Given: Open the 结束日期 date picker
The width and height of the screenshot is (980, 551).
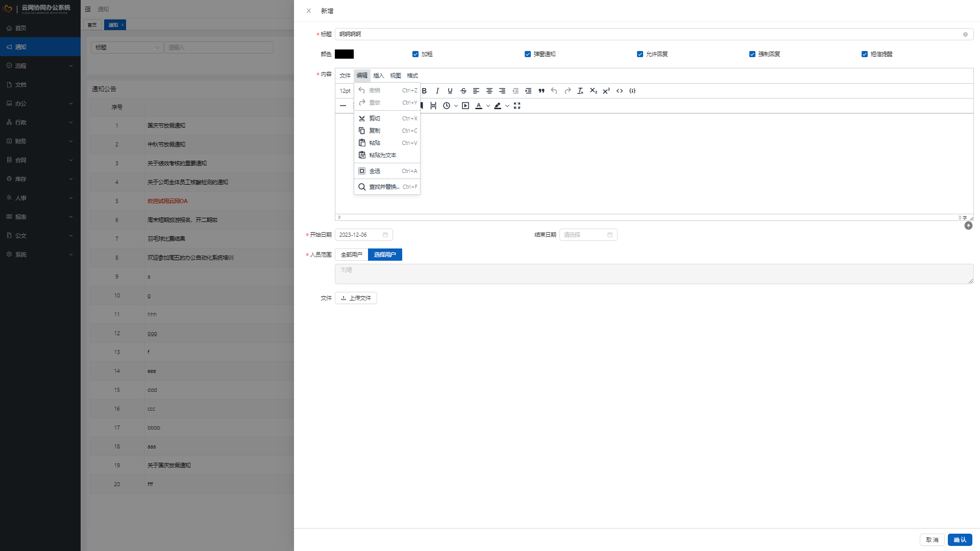Looking at the screenshot, I should tap(589, 235).
